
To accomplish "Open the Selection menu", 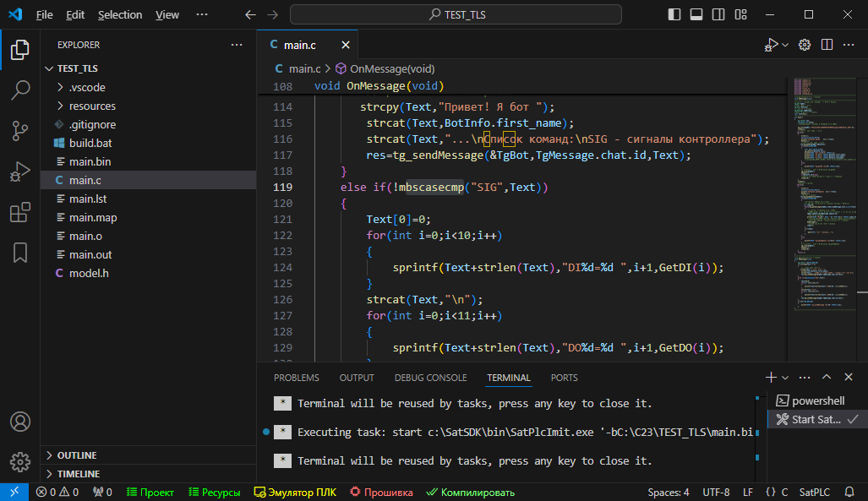I will click(x=120, y=14).
